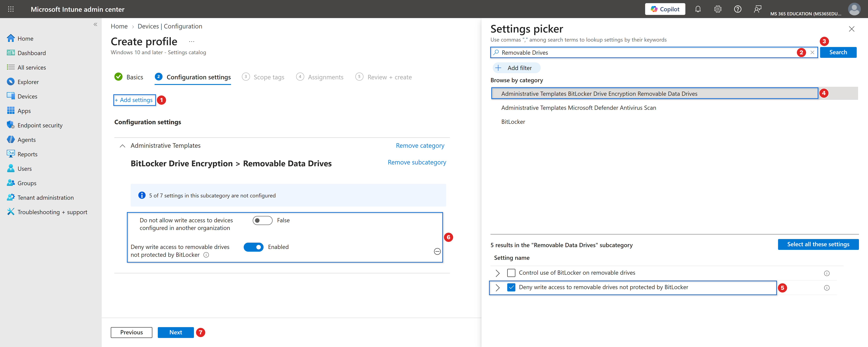Uncheck Deny write access checkbox
Image resolution: width=868 pixels, height=347 pixels.
(x=511, y=287)
